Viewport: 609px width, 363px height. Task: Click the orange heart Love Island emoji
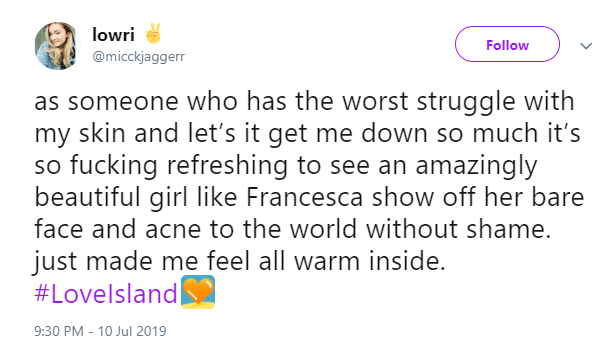coord(198,292)
